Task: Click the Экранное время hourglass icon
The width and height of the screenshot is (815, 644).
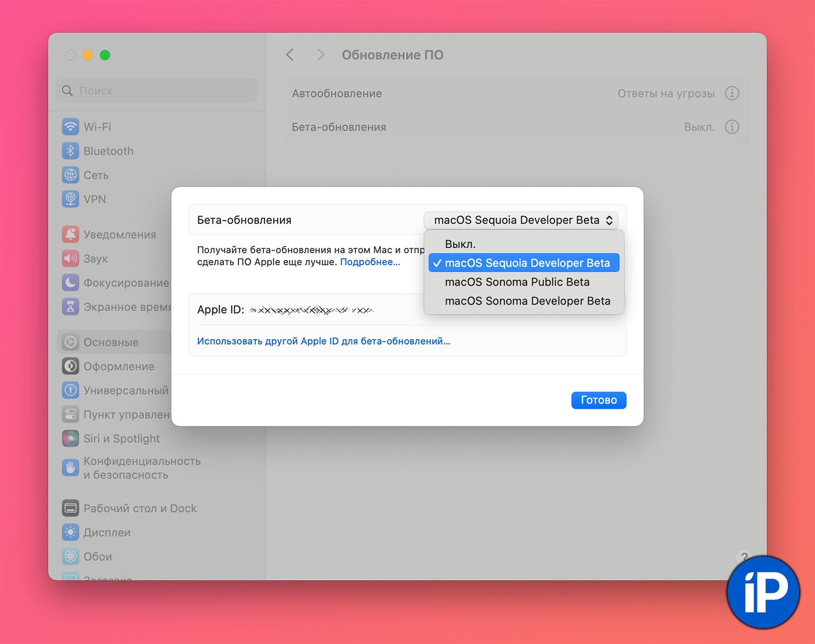Action: click(70, 307)
